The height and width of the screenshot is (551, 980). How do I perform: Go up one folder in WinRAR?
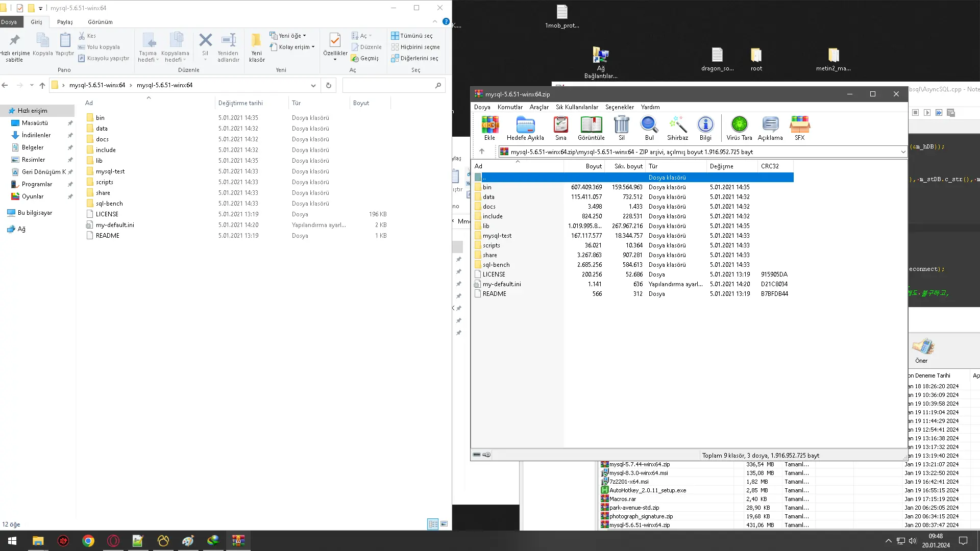[481, 152]
